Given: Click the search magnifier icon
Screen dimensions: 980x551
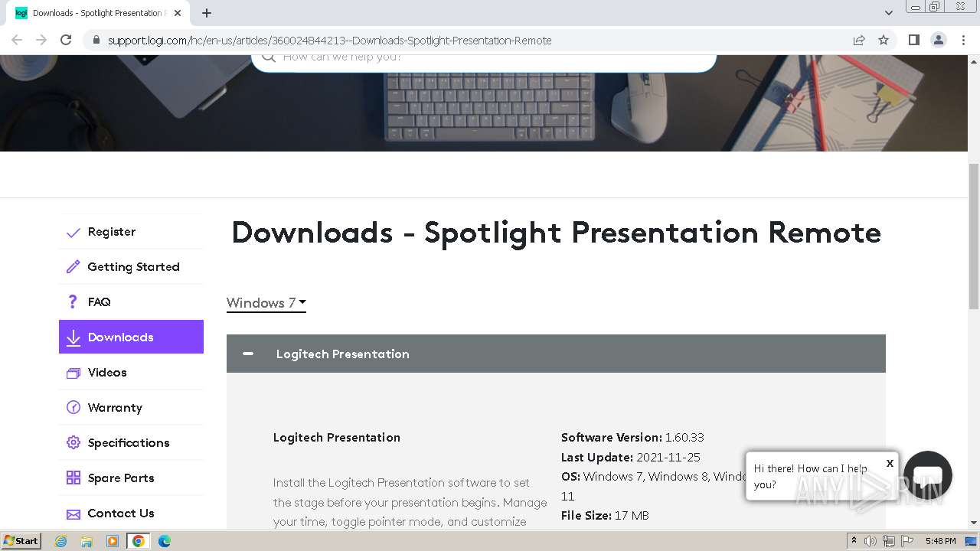Looking at the screenshot, I should point(268,57).
